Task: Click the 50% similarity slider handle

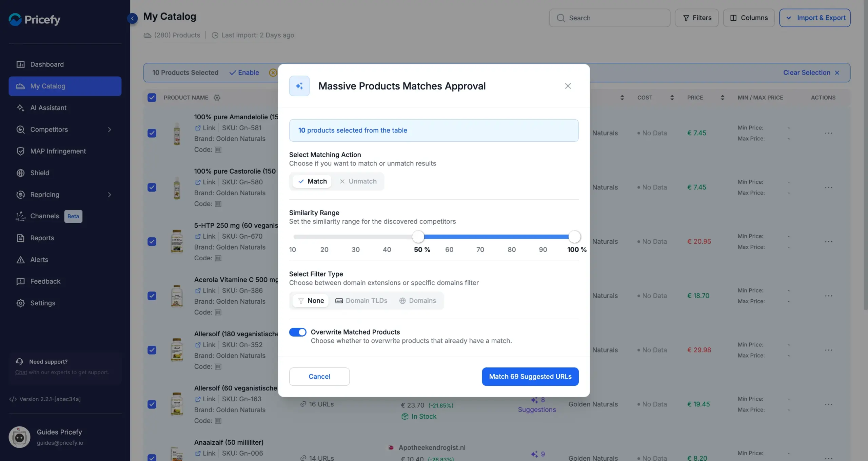Action: coord(418,237)
